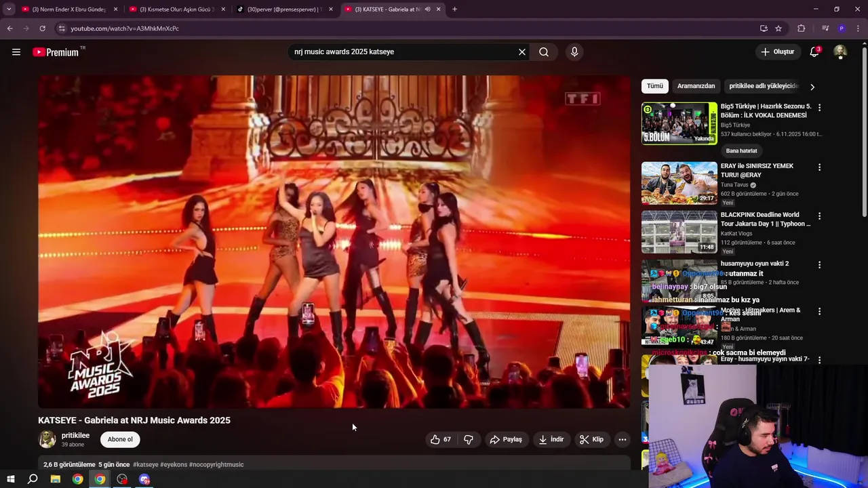The width and height of the screenshot is (868, 488).
Task: Open Chrome three-dot menu
Action: click(x=858, y=28)
